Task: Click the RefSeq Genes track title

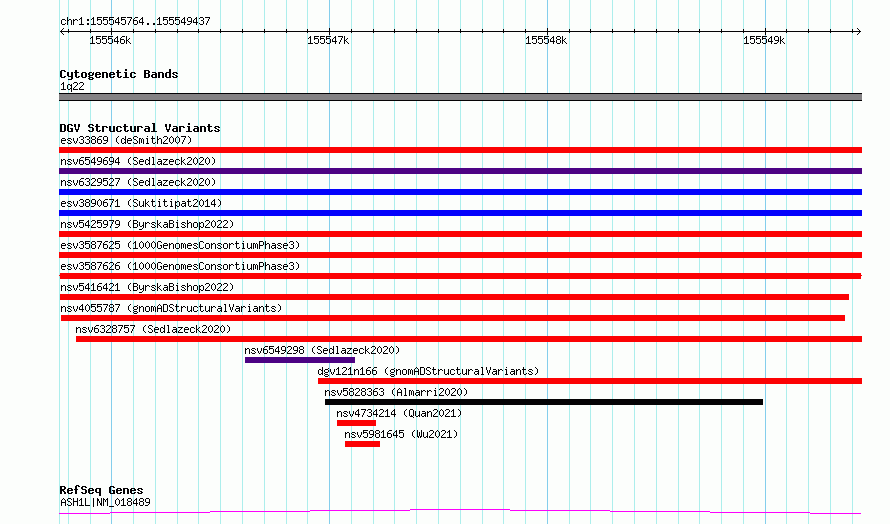Action: pyautogui.click(x=101, y=490)
